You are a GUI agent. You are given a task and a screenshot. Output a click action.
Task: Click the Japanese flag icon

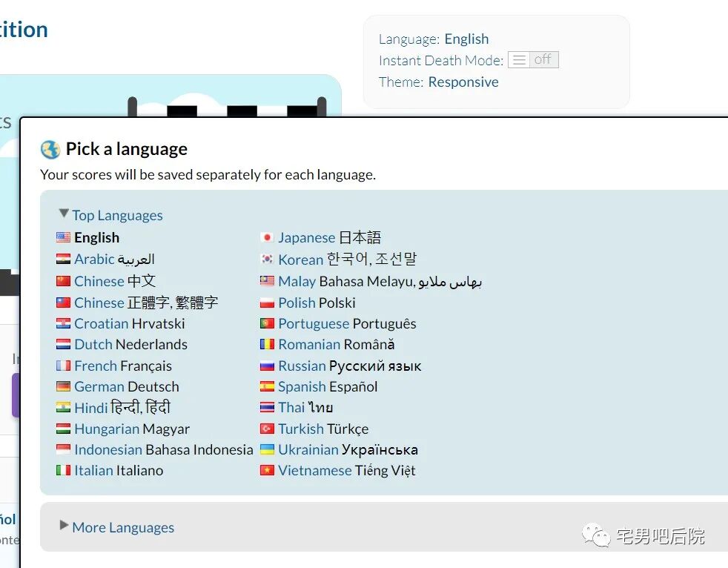click(x=267, y=238)
